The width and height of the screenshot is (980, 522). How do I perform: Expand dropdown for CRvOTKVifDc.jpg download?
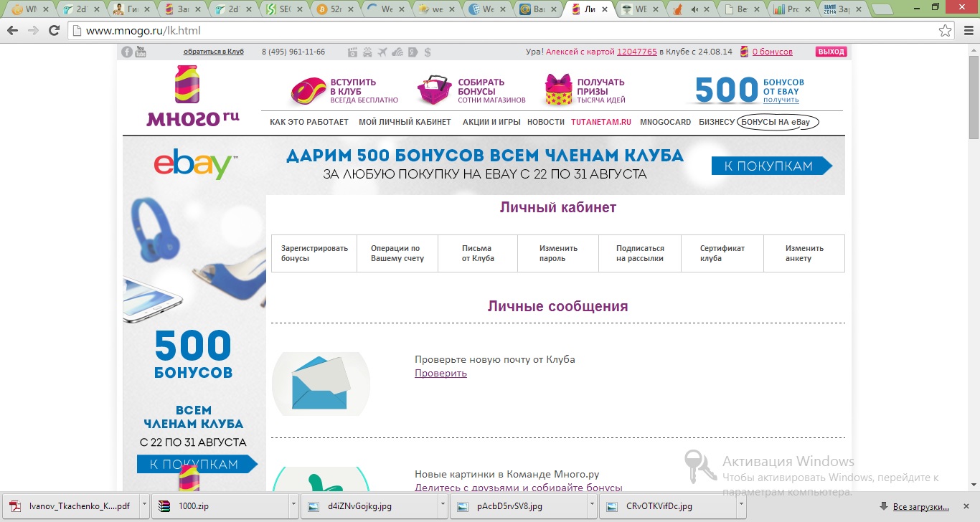pyautogui.click(x=742, y=506)
